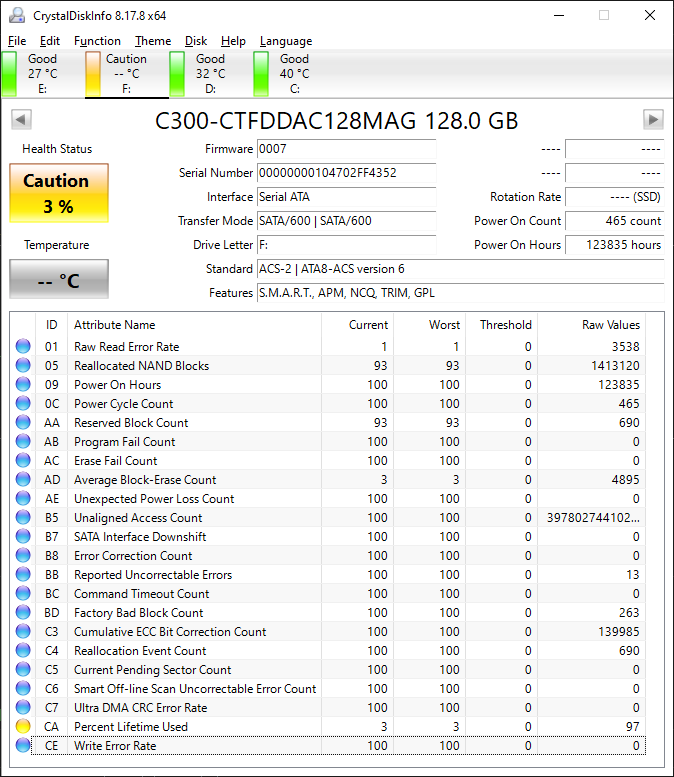Click status icon for Average Block-Erase Count

pos(23,479)
